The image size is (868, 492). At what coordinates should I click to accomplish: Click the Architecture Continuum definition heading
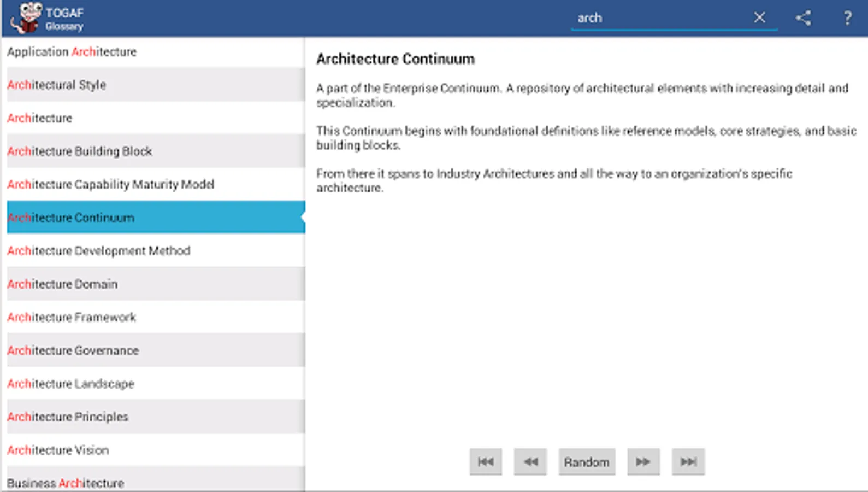395,59
